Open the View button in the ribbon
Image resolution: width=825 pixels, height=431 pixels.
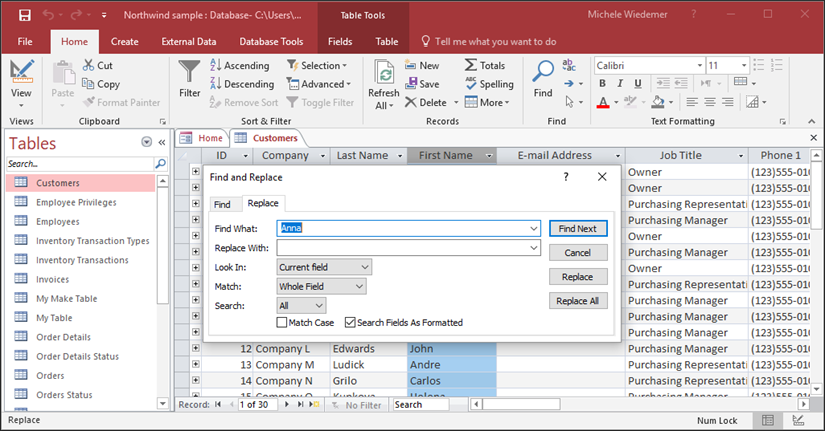(21, 83)
